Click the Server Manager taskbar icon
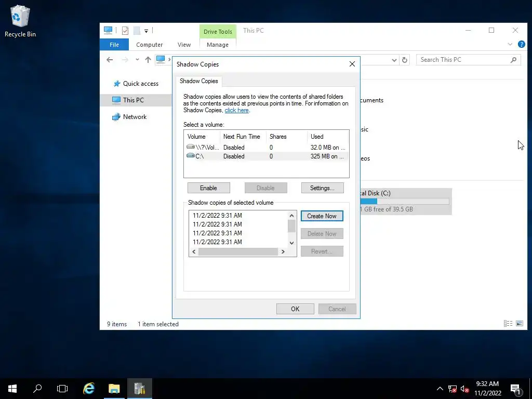This screenshot has width=532, height=399. point(139,389)
